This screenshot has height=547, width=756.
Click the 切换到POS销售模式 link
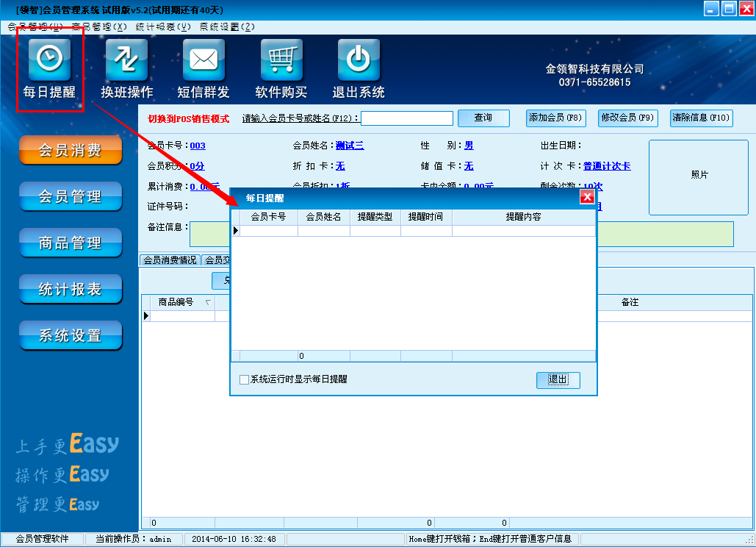(x=188, y=118)
